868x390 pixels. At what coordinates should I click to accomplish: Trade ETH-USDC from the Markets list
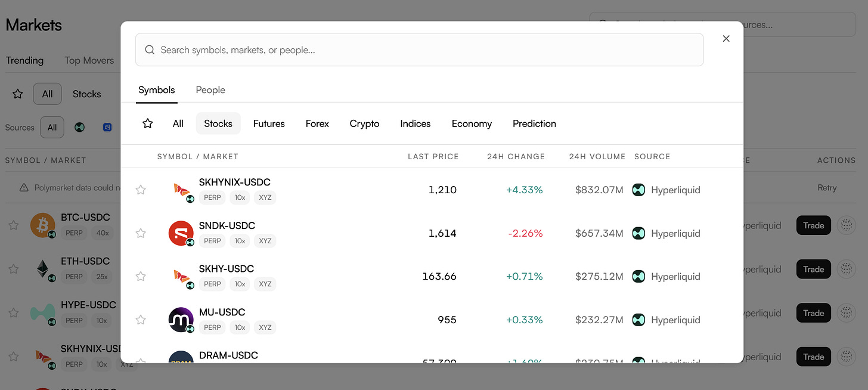click(814, 269)
